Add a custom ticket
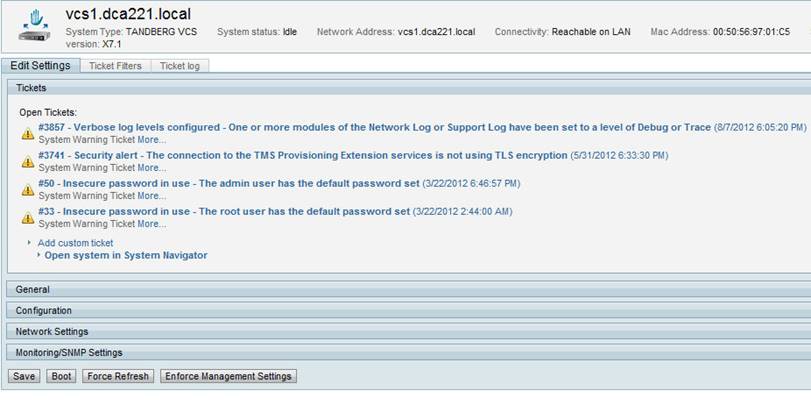The width and height of the screenshot is (811, 405). click(x=75, y=243)
